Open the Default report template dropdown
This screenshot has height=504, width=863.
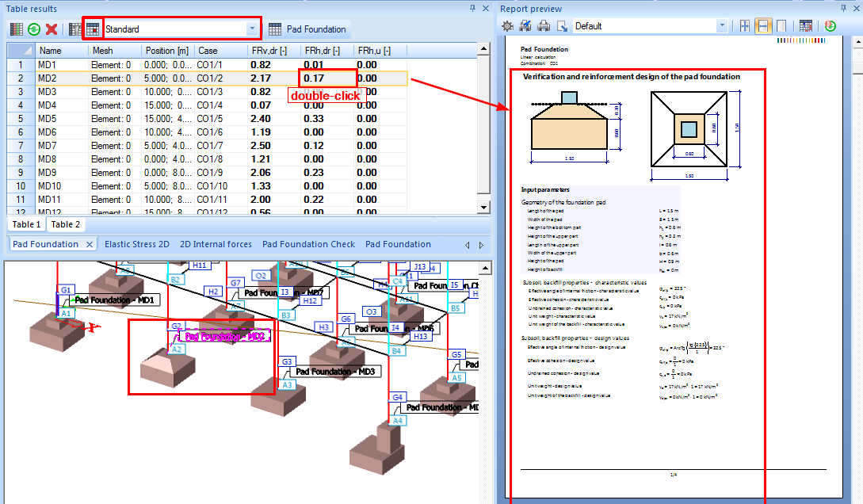click(x=722, y=26)
